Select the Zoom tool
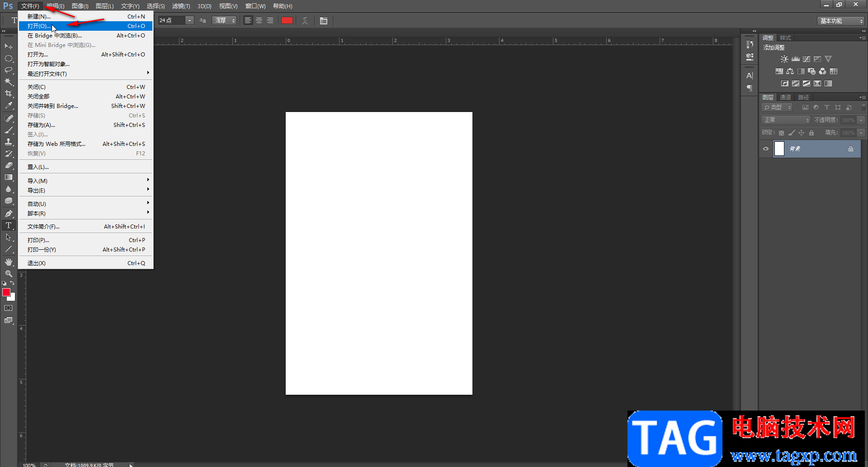The height and width of the screenshot is (467, 868). click(9, 274)
